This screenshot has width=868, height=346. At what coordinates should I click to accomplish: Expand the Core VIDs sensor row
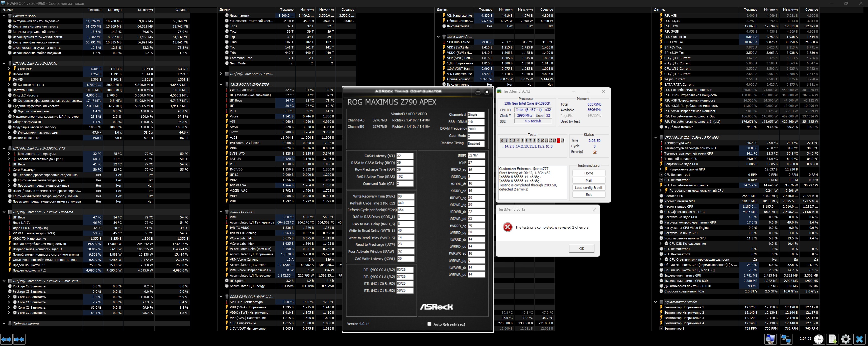[x=9, y=69]
